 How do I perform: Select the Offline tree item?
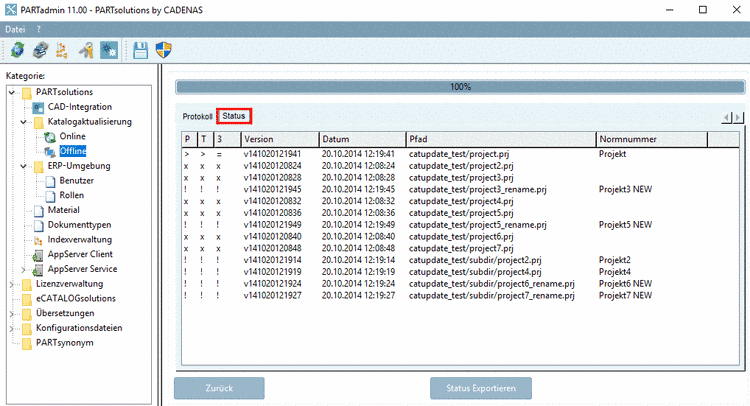(73, 151)
